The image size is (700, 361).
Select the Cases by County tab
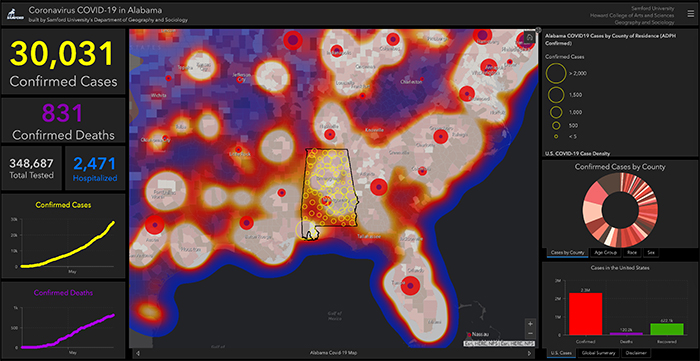click(x=567, y=253)
